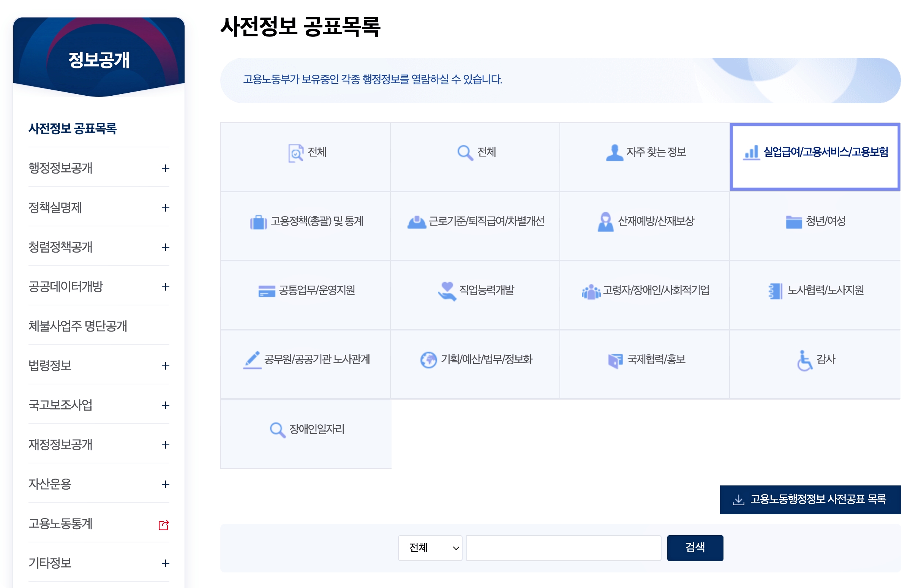Click the heart-in-hand icon for 직업능력개발

[447, 291]
